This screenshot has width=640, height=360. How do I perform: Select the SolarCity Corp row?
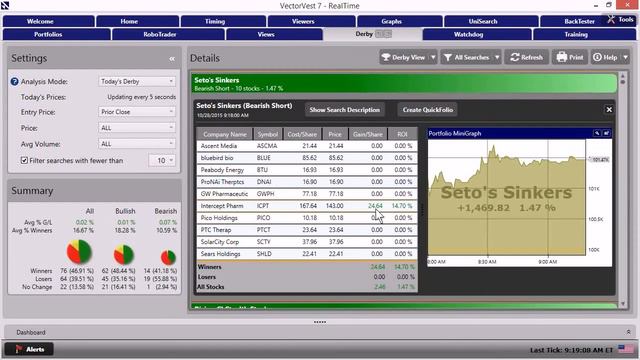point(307,242)
